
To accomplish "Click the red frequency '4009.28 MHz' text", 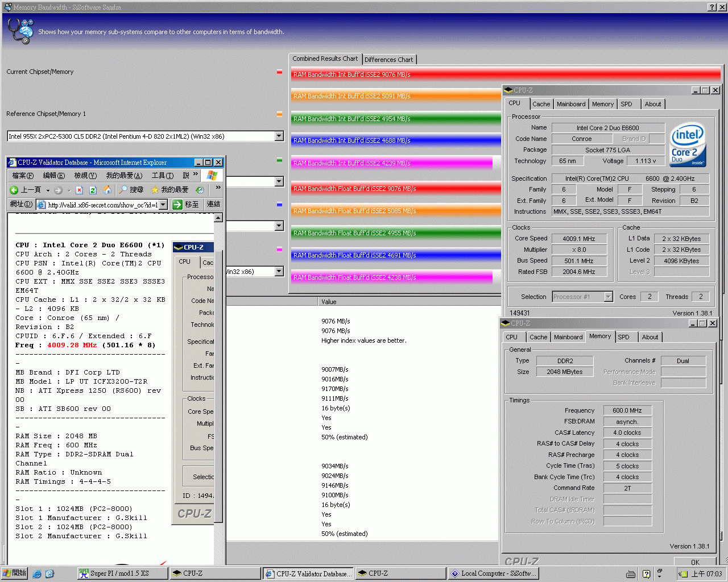I will click(72, 346).
